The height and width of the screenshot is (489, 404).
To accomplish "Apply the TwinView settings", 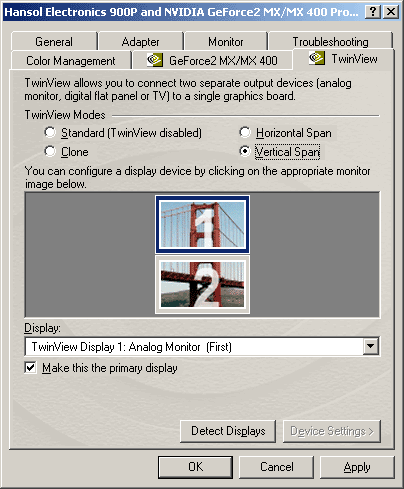I will coord(357,467).
